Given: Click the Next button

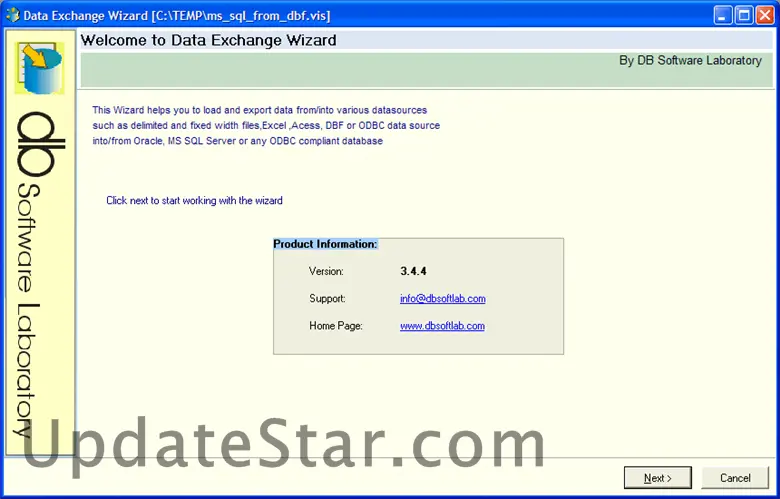Looking at the screenshot, I should tap(657, 478).
